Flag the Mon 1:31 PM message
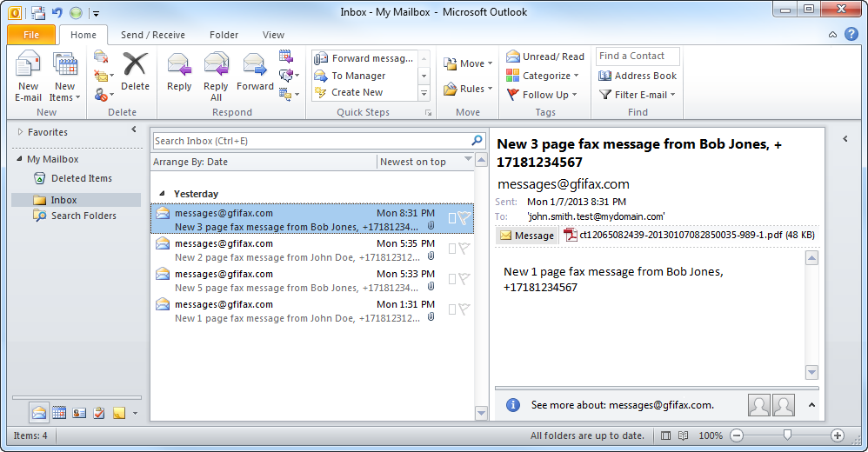868x452 pixels. tap(464, 309)
